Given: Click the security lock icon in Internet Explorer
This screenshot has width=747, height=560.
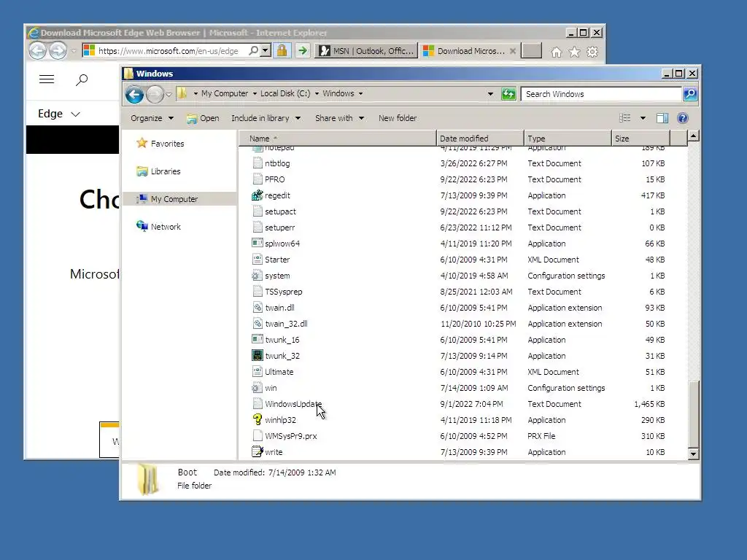Looking at the screenshot, I should 282,50.
